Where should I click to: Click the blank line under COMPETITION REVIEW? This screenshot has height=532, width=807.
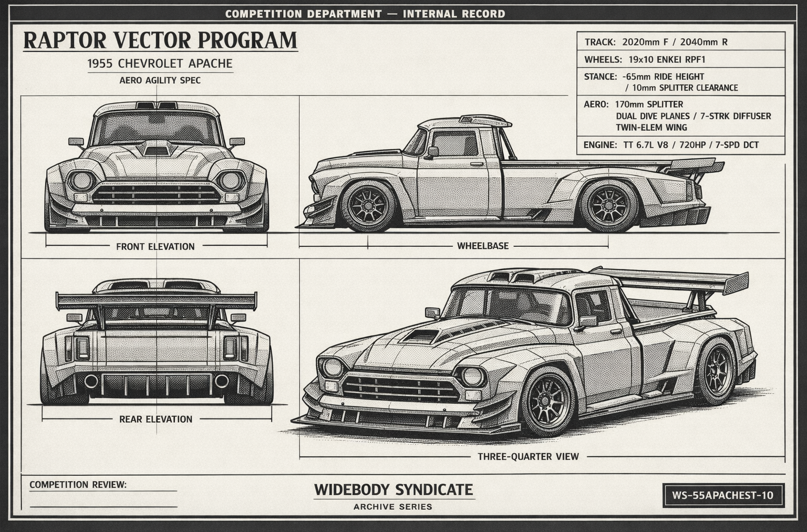(x=104, y=507)
